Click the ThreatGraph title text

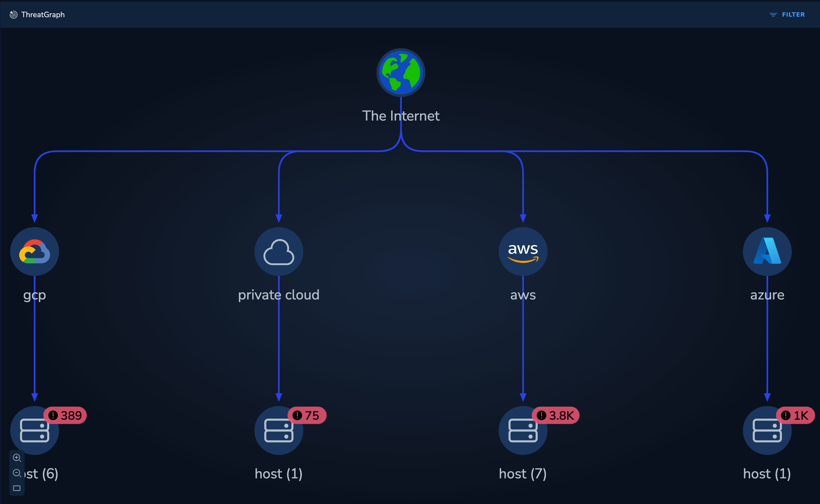[43, 15]
